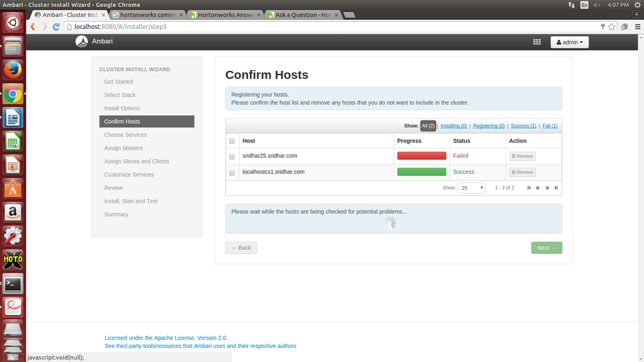Click volume indicator in top panel
Image resolution: width=644 pixels, height=362 pixels.
597,5
